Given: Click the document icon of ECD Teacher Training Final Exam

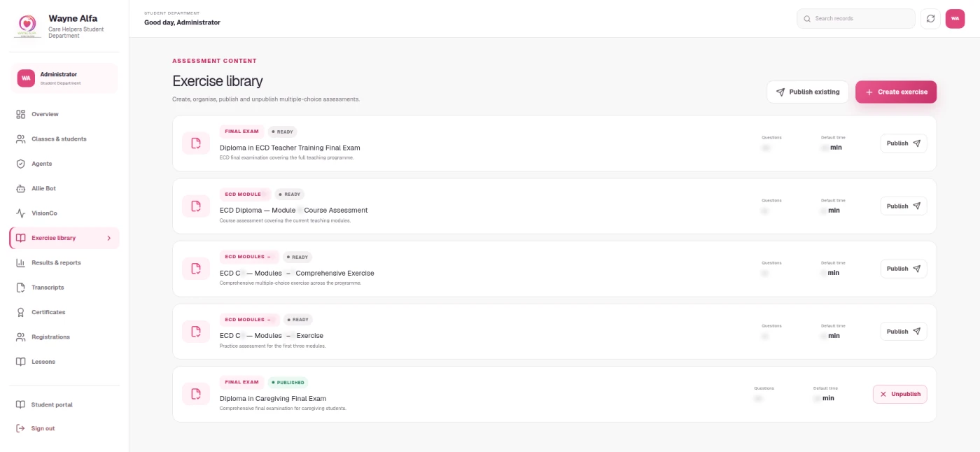Looking at the screenshot, I should pyautogui.click(x=196, y=143).
